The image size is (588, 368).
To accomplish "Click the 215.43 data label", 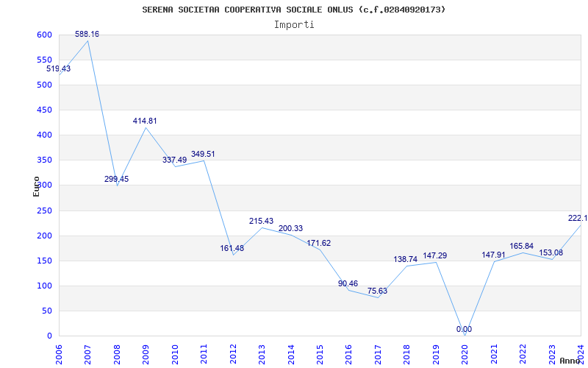I will (262, 222).
